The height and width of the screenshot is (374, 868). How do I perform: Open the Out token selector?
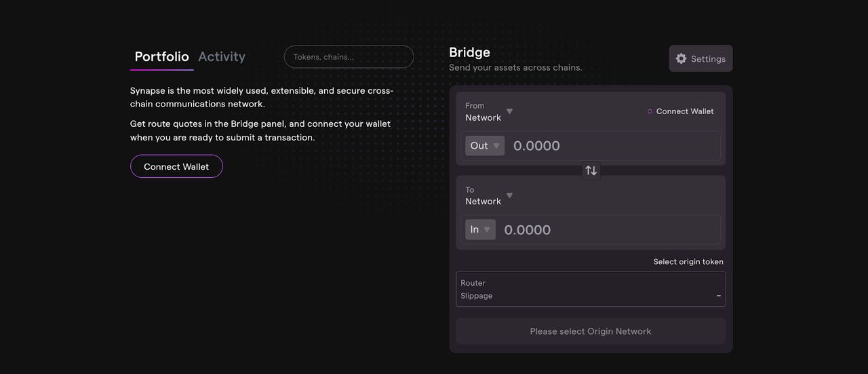(484, 146)
